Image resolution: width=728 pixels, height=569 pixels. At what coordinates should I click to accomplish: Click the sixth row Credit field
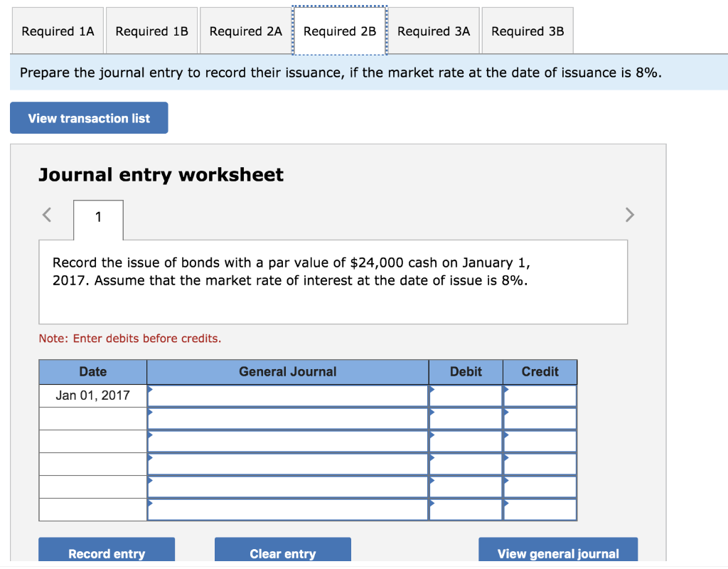(x=540, y=509)
